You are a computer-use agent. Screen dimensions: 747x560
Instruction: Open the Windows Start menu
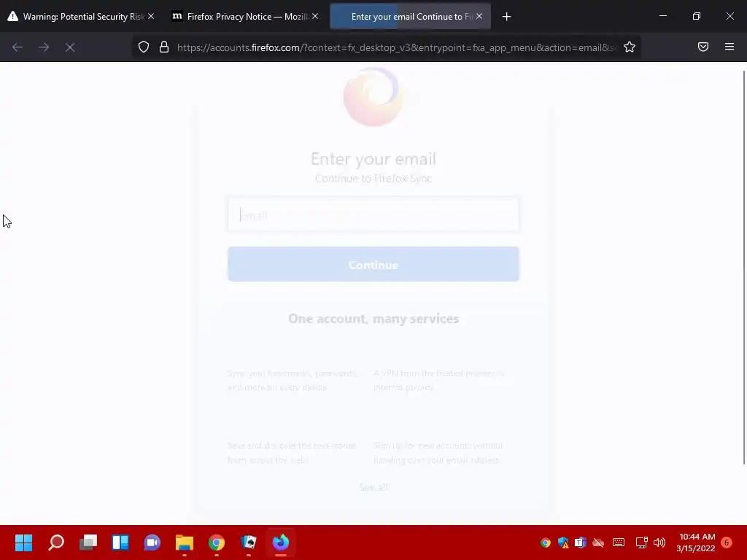point(24,542)
